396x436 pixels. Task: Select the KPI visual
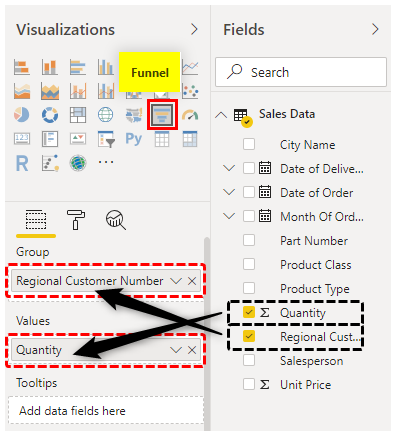tap(78, 139)
